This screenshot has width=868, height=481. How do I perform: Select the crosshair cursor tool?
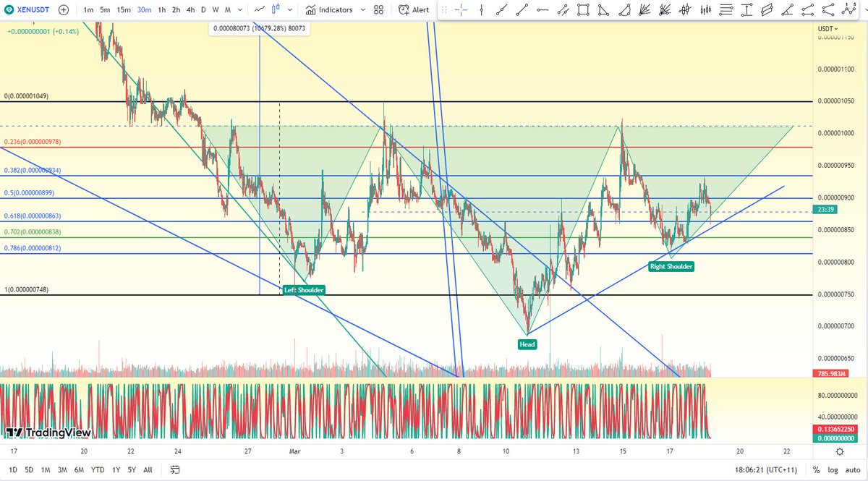[x=461, y=10]
